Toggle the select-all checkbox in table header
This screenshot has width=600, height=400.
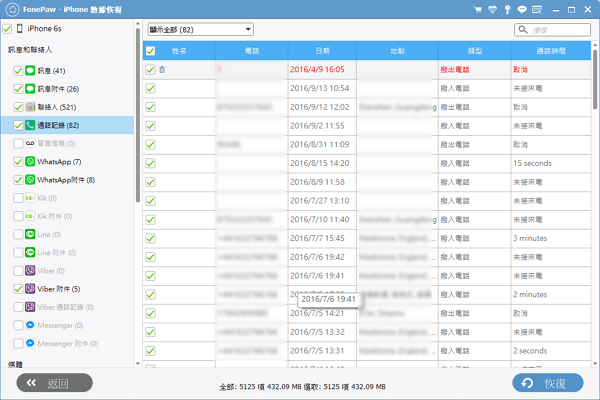tap(150, 50)
